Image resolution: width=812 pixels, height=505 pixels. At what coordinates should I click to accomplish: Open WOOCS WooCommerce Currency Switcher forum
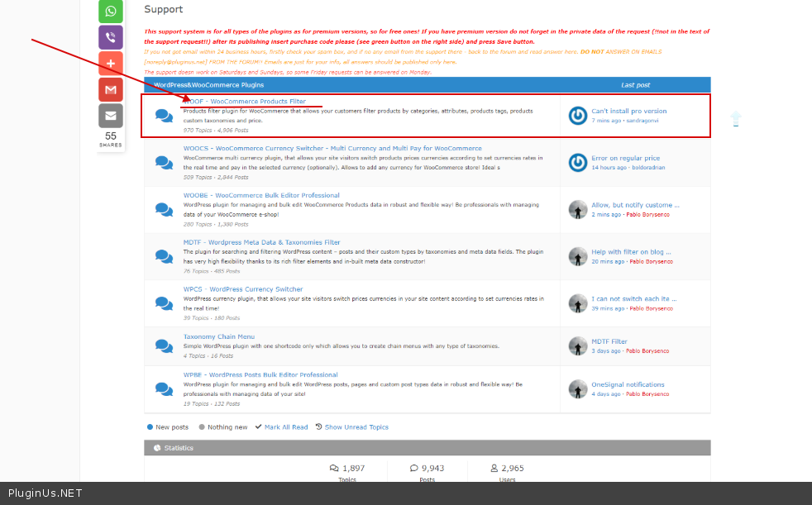click(332, 149)
